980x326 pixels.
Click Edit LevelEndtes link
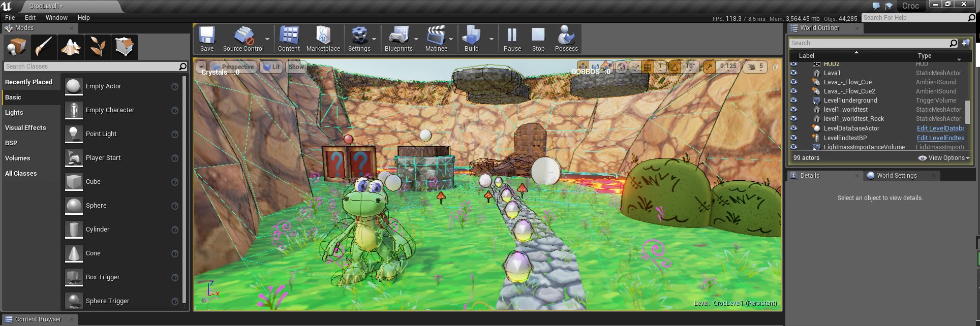point(940,138)
